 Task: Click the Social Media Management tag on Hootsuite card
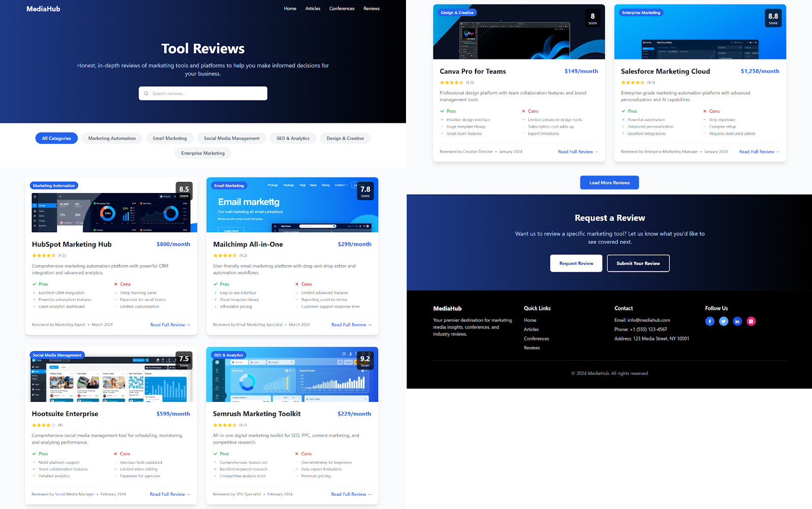click(57, 355)
